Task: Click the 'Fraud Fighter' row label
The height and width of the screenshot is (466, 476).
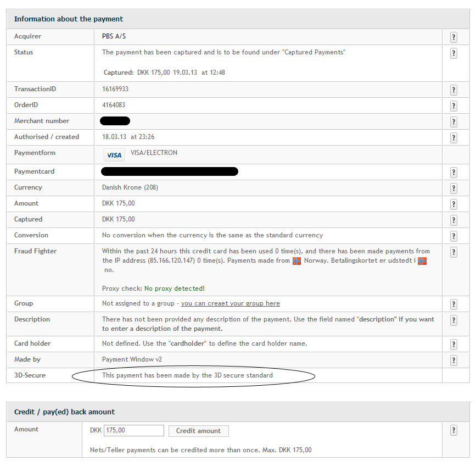Action: [x=35, y=251]
